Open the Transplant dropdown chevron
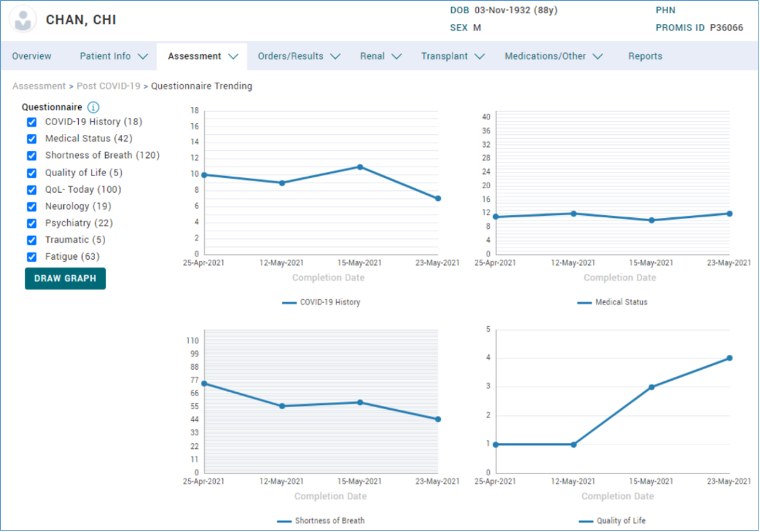The height and width of the screenshot is (532, 760). pos(479,56)
